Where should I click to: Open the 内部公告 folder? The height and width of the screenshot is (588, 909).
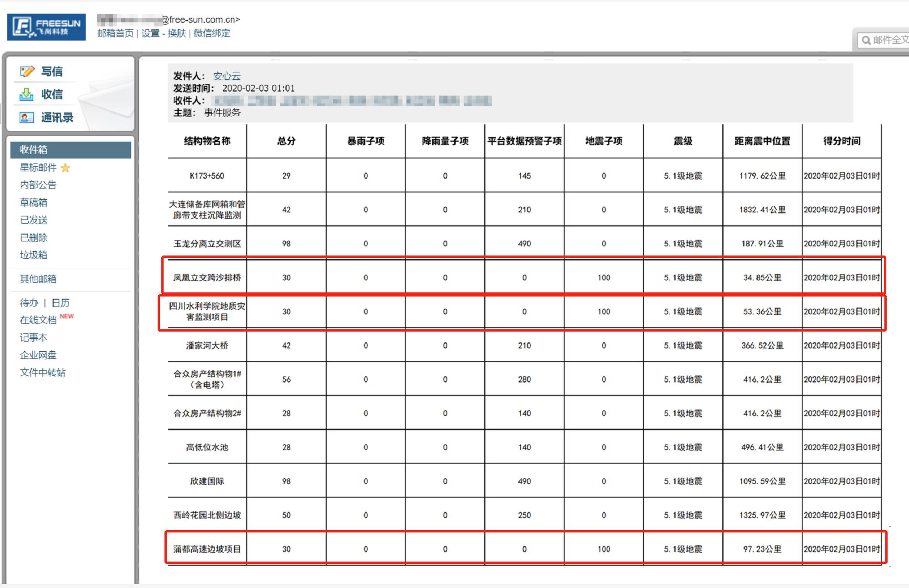pos(38,185)
